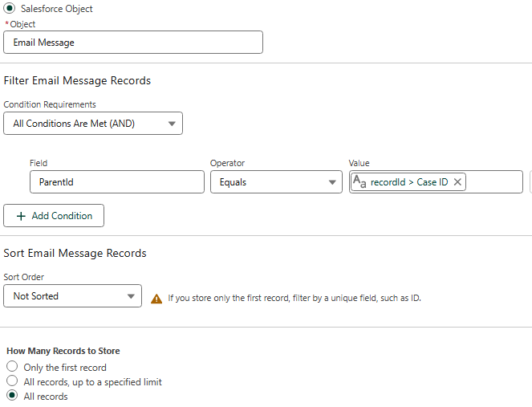Click the Aa text-type icon in Value
Image resolution: width=532 pixels, height=407 pixels.
click(359, 182)
